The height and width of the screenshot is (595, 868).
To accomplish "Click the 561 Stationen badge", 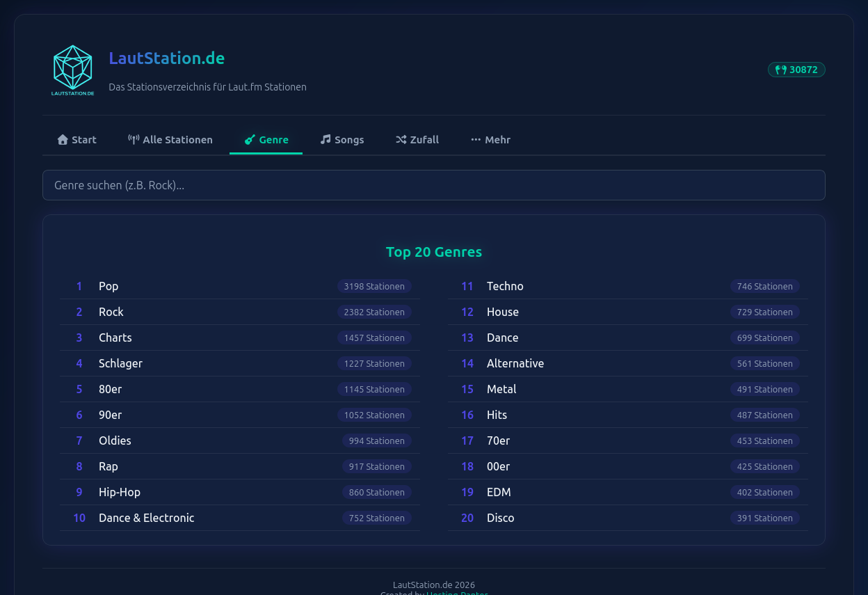I will tap(764, 363).
